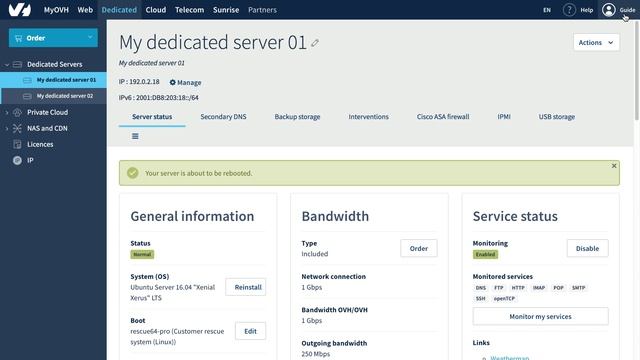Screen dimensions: 640x360
Task: Open the Actions dropdown
Action: click(x=596, y=42)
